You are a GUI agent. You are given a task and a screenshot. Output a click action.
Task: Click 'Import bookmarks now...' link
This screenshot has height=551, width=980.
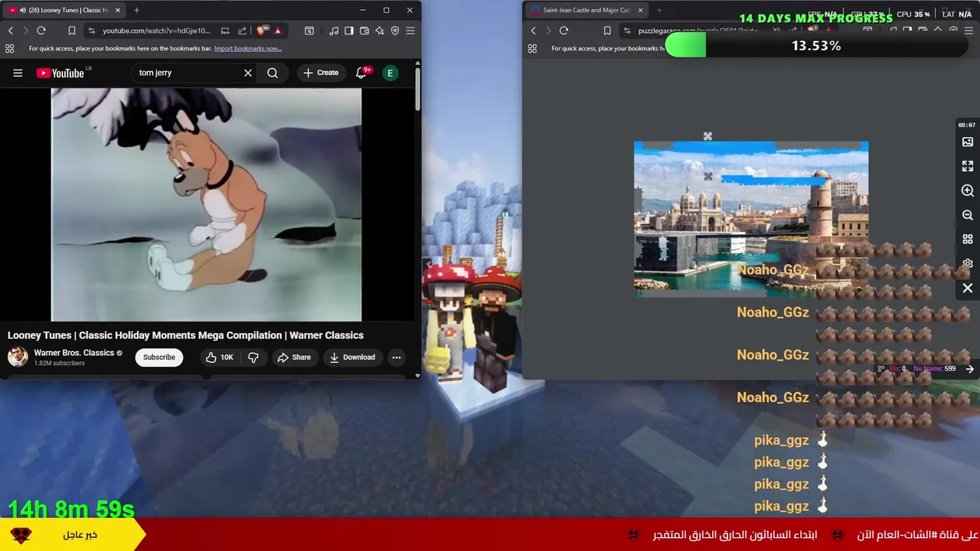click(248, 48)
